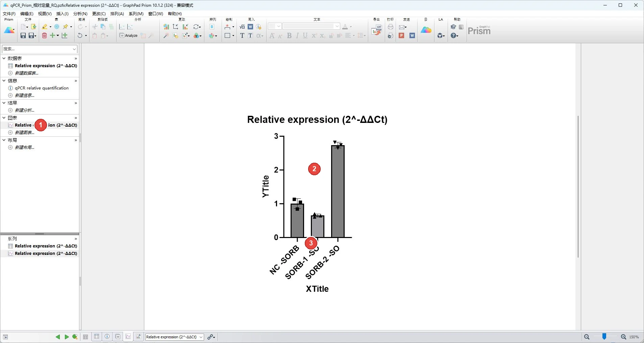The height and width of the screenshot is (343, 644).
Task: Collapse the 布局 section
Action: coord(4,140)
